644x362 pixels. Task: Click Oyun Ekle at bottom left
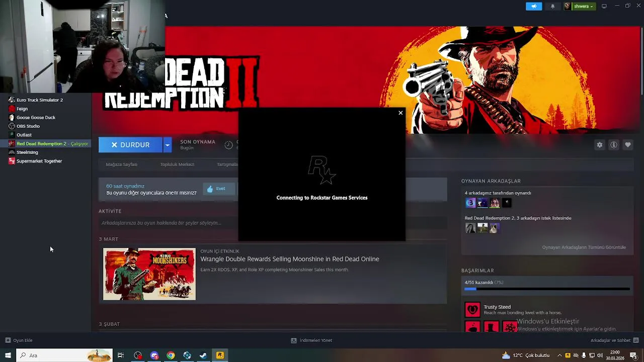tap(19, 340)
